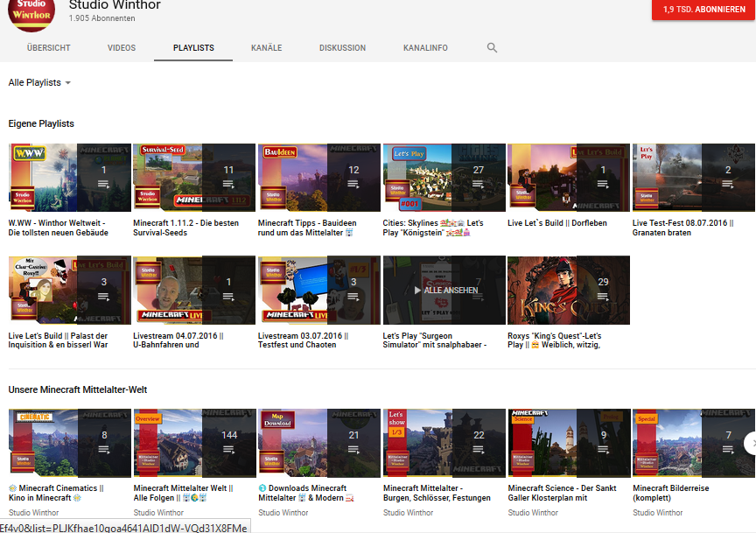Image resolution: width=756 pixels, height=533 pixels.
Task: Select the Kanäle tab
Action: click(266, 48)
